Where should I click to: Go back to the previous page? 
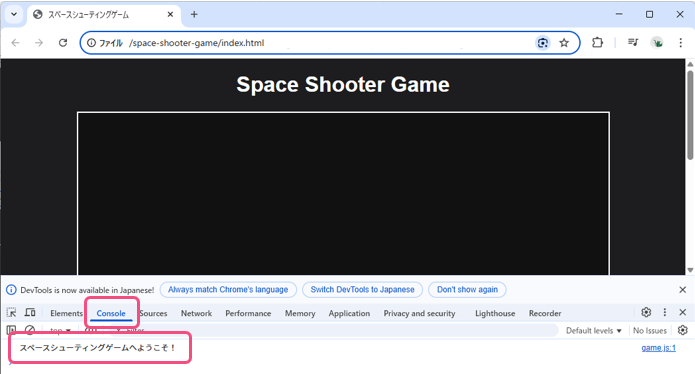click(x=16, y=43)
